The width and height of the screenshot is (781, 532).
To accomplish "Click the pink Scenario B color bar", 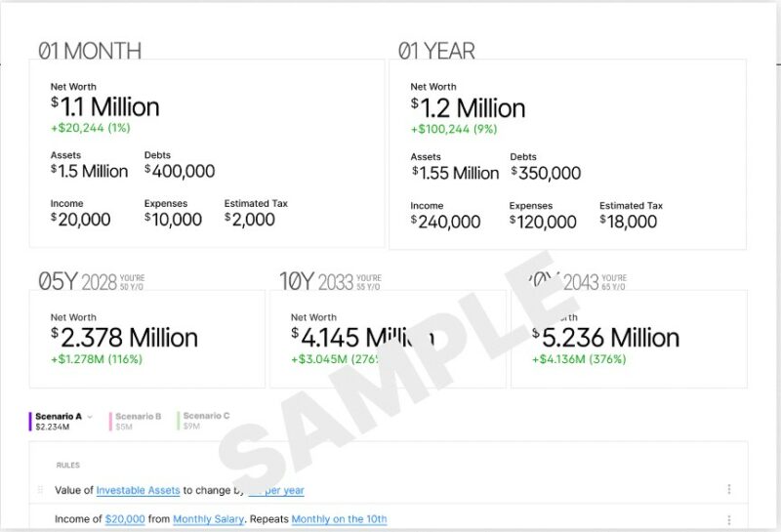I will click(110, 422).
